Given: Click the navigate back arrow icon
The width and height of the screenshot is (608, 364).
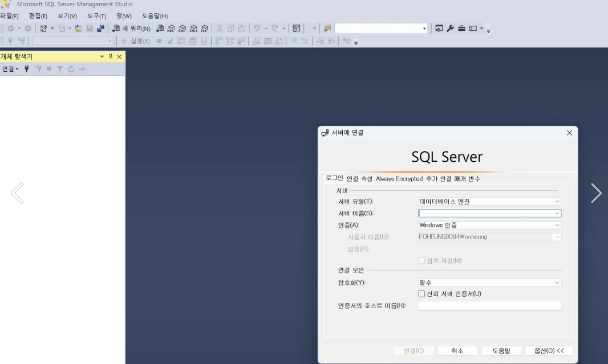Looking at the screenshot, I should click(11, 28).
